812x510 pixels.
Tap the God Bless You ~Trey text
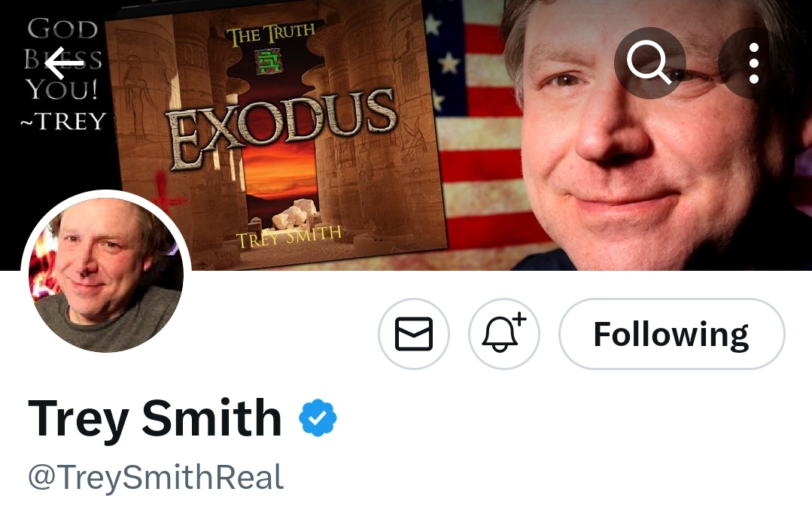[x=62, y=74]
